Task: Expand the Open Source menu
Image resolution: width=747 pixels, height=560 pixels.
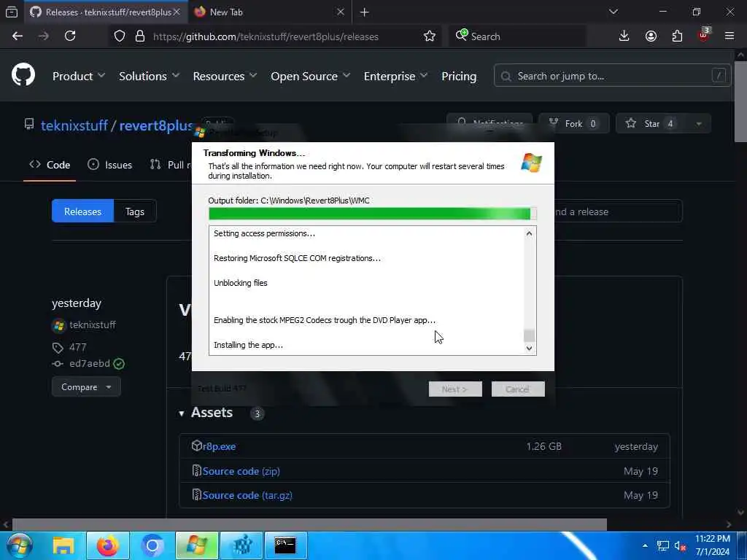Action: coord(311,76)
